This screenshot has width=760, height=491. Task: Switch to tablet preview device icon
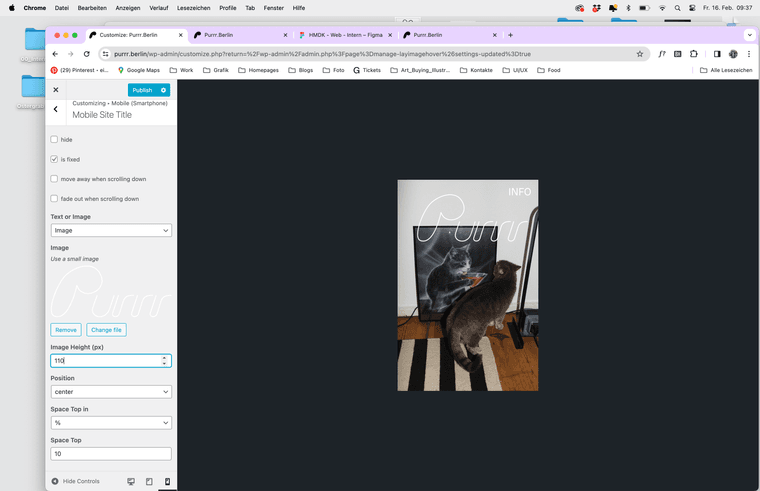[x=149, y=481]
